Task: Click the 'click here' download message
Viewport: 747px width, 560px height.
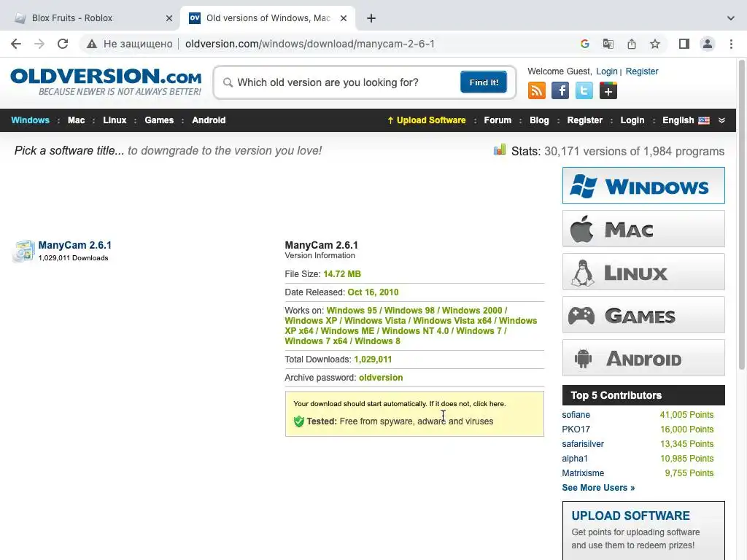Action: pyautogui.click(x=489, y=404)
